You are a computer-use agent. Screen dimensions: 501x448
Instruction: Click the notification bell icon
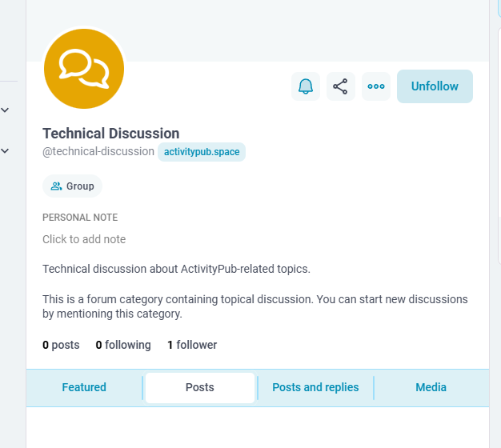306,86
